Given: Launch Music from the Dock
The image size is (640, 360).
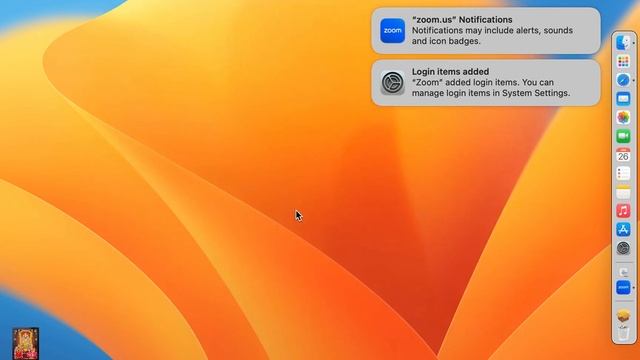Looking at the screenshot, I should click(623, 211).
